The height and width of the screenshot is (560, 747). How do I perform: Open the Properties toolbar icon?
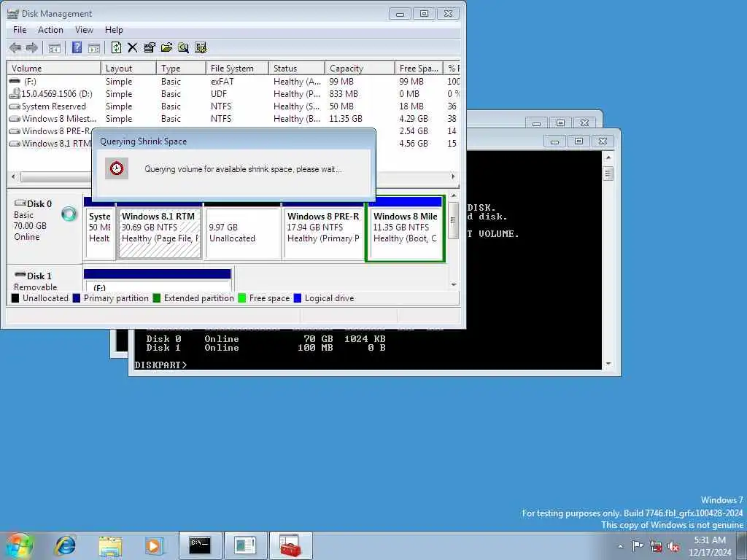150,47
